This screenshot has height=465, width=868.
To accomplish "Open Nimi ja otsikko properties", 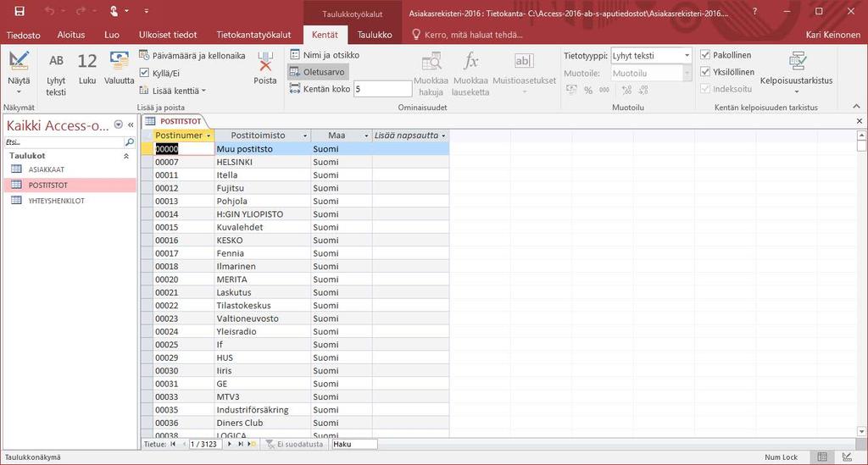I will 325,55.
